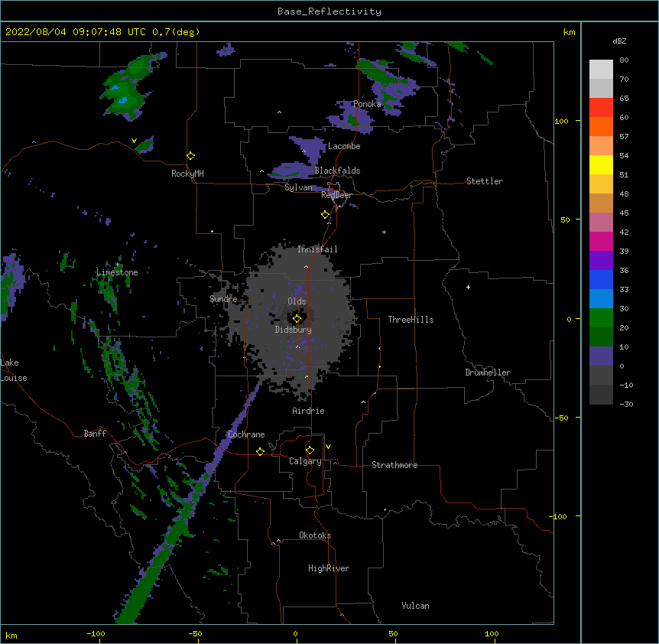Click the RockyMH label
The height and width of the screenshot is (644, 659).
(187, 174)
